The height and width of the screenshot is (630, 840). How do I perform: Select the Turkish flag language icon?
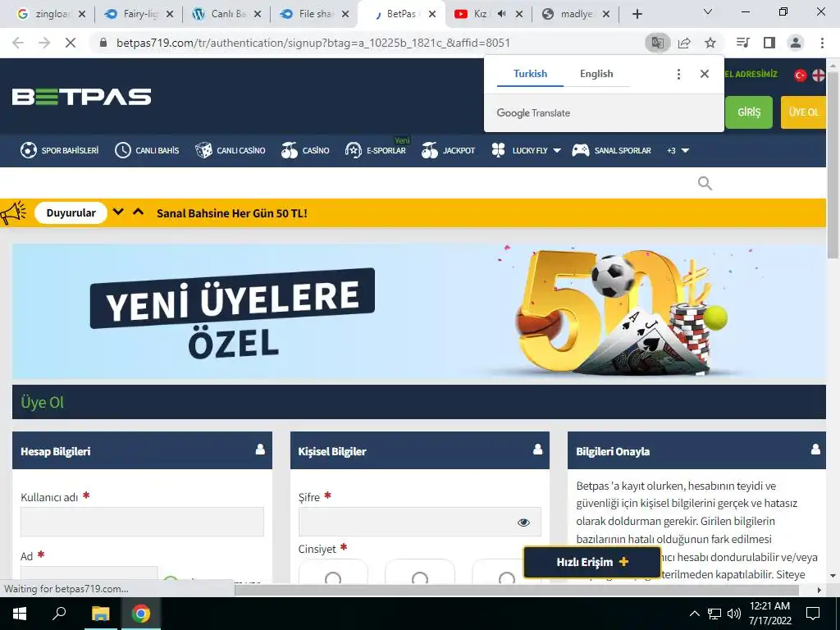click(x=801, y=75)
